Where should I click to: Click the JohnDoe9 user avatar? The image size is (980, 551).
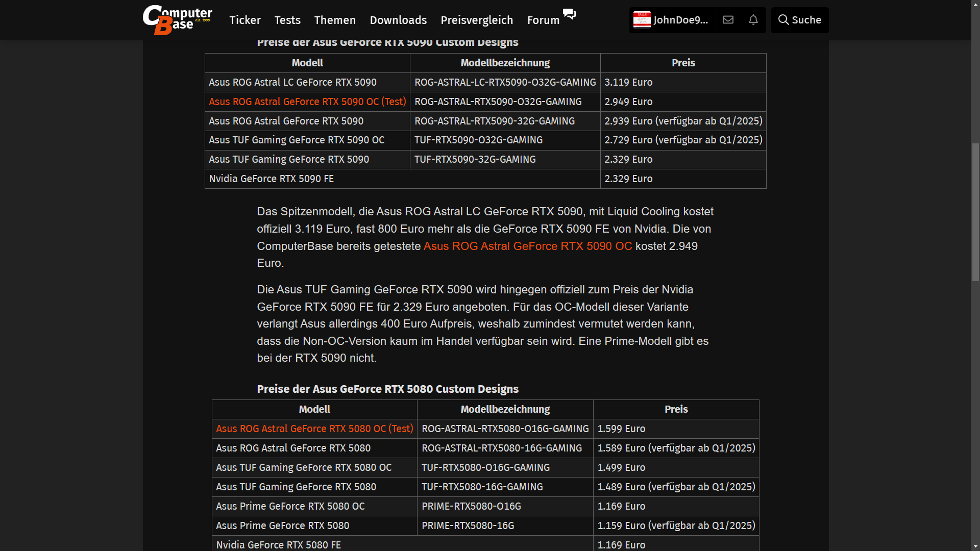pos(642,20)
